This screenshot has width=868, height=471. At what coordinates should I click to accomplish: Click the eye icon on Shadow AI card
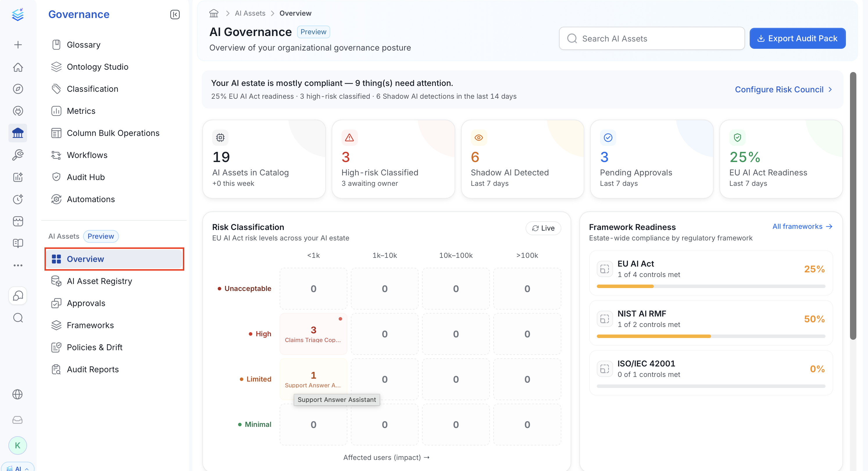[479, 137]
